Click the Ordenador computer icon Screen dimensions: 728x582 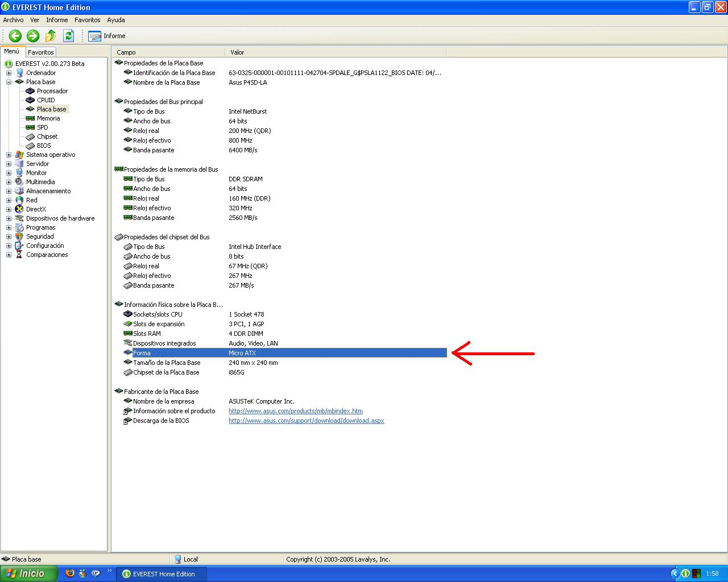19,73
